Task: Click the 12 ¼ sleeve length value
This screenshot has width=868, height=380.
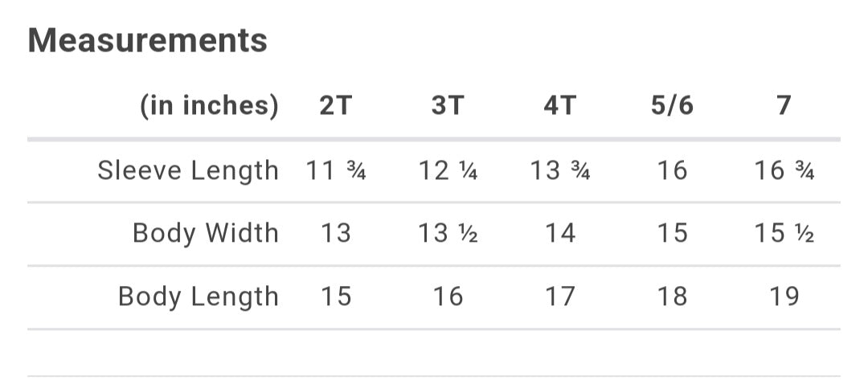Action: pyautogui.click(x=448, y=170)
